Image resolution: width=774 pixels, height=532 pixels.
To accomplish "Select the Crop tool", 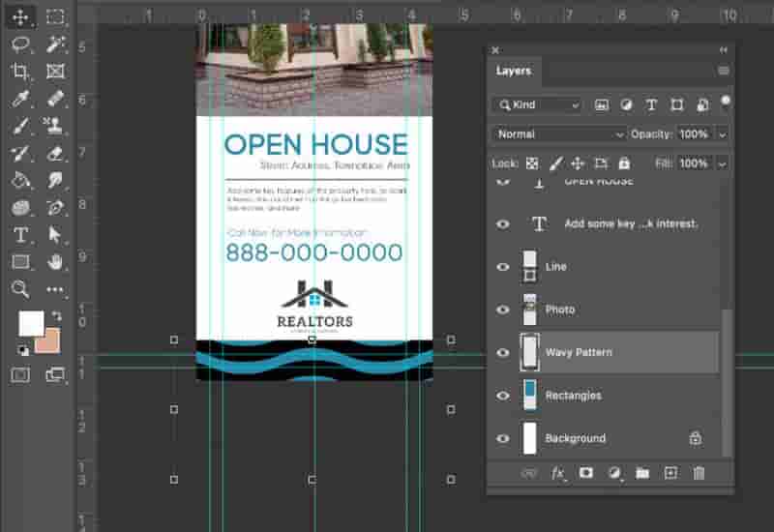I will pyautogui.click(x=20, y=72).
